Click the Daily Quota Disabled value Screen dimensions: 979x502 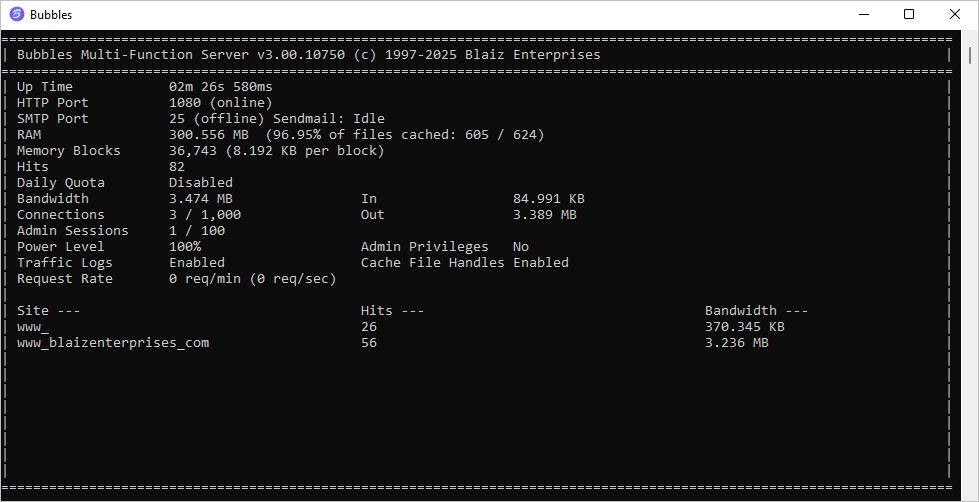[x=200, y=183]
